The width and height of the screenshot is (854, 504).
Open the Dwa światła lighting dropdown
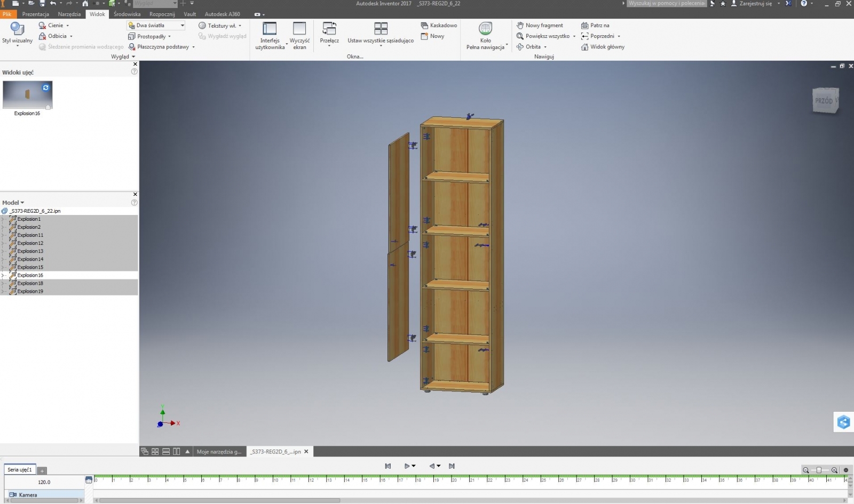point(182,26)
